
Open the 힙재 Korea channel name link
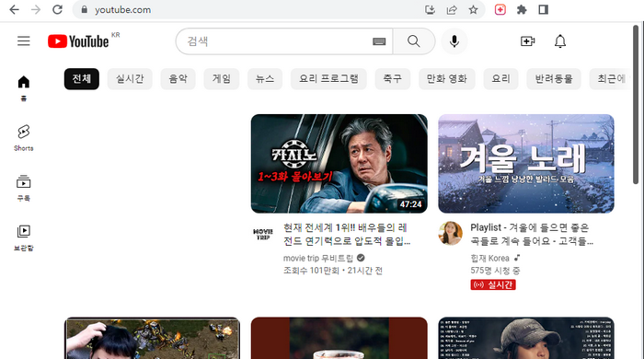[489, 258]
